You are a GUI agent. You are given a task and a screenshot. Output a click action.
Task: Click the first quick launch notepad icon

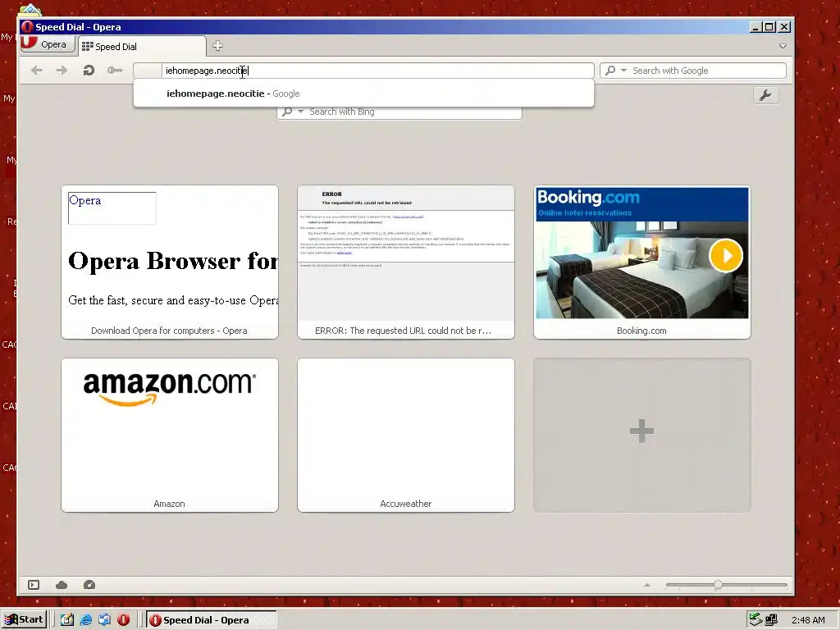[67, 620]
